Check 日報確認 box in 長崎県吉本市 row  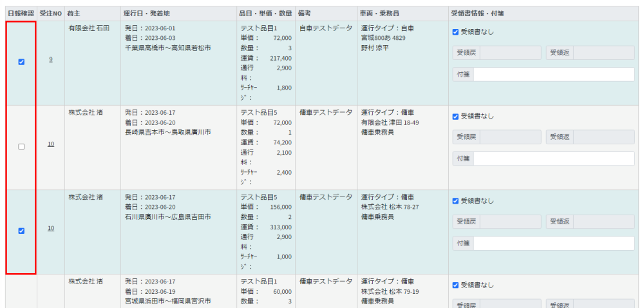pyautogui.click(x=21, y=146)
